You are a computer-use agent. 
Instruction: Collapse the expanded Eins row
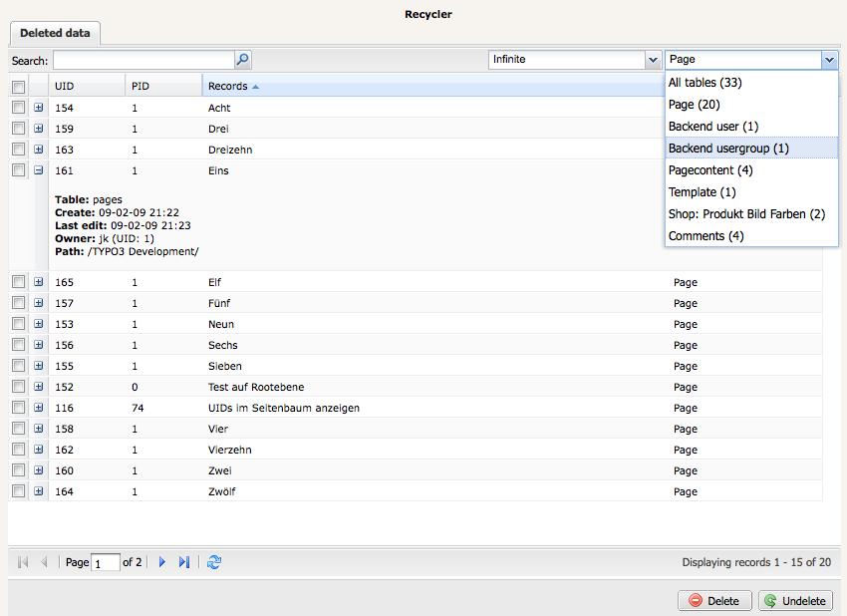point(39,170)
